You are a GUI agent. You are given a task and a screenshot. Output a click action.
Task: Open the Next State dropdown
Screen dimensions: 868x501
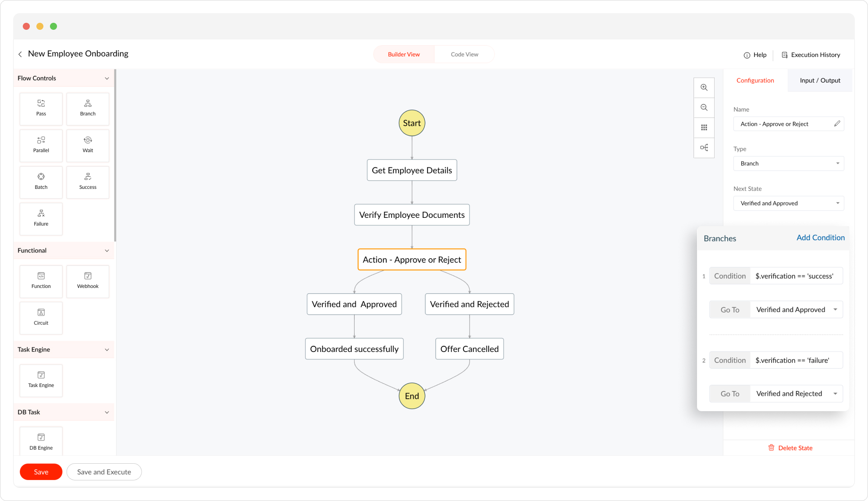(788, 203)
